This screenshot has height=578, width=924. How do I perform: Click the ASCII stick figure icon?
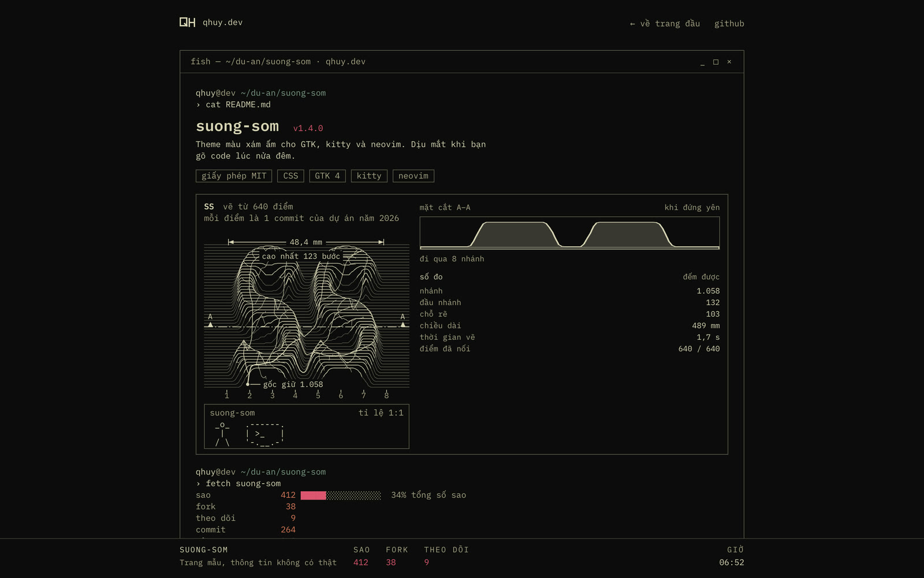222,434
